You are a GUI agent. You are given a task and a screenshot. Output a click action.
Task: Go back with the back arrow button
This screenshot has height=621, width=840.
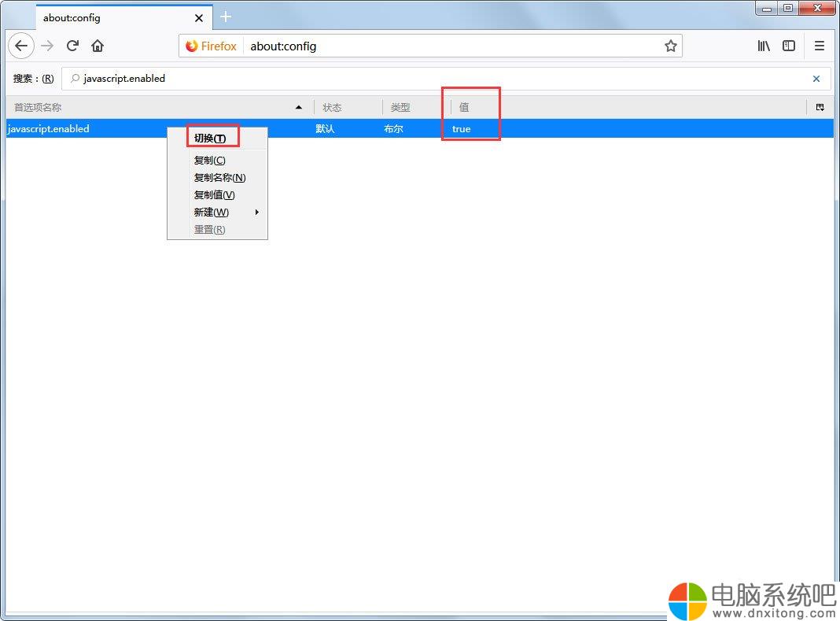(x=21, y=46)
